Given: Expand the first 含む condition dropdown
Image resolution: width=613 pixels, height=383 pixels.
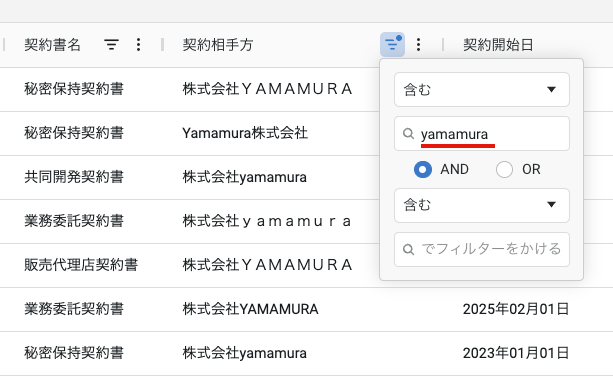Looking at the screenshot, I should [482, 89].
